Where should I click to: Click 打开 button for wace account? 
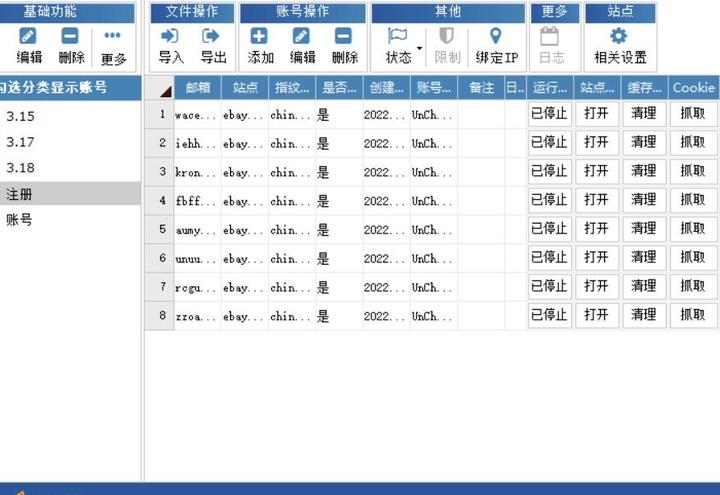(x=597, y=113)
